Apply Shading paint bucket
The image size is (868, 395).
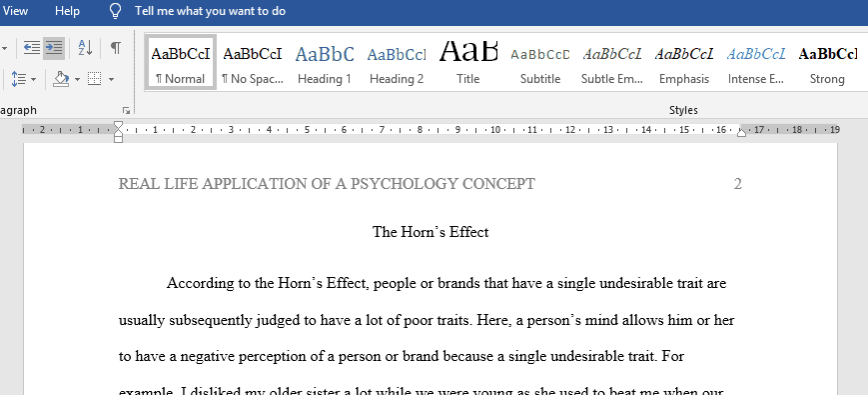click(x=61, y=79)
